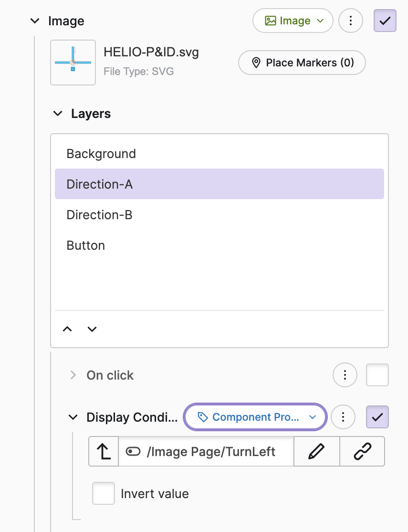This screenshot has height=532, width=408.
Task: Disable the Display Condition checkbox
Action: click(377, 417)
